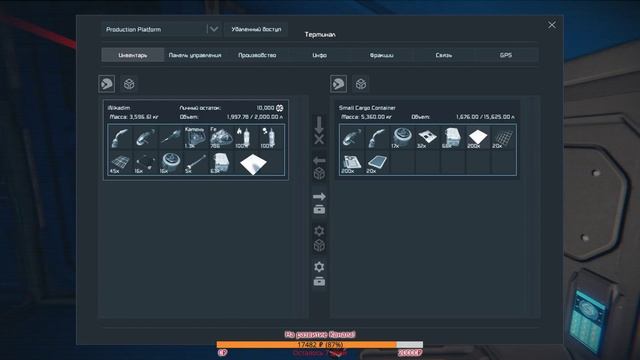Viewport: 640px width, 360px height.
Task: Click the Масса: 3,596.61 кг label
Action: click(134, 117)
